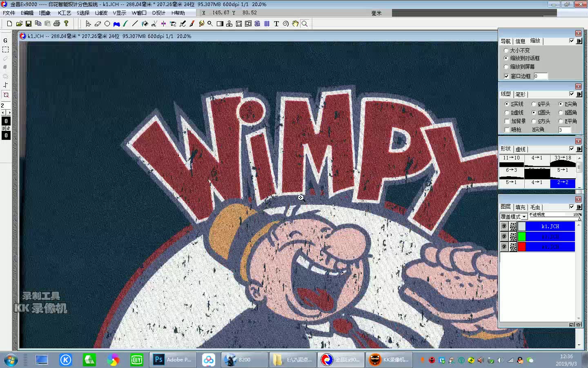
Task: Select the stamp tool icon
Action: [x=229, y=24]
